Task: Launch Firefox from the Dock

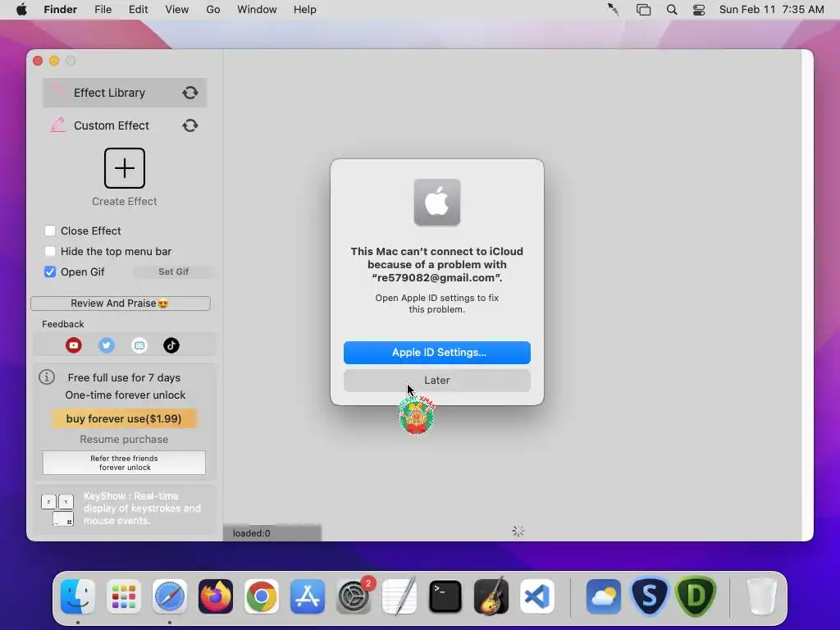Action: pos(216,596)
